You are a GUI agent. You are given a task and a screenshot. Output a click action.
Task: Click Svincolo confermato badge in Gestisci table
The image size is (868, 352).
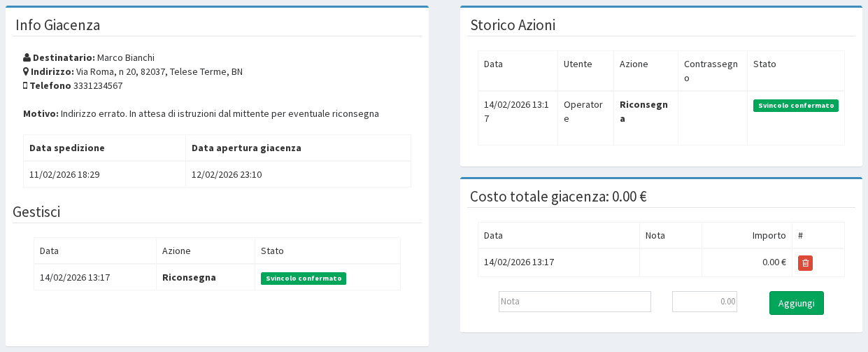point(303,279)
